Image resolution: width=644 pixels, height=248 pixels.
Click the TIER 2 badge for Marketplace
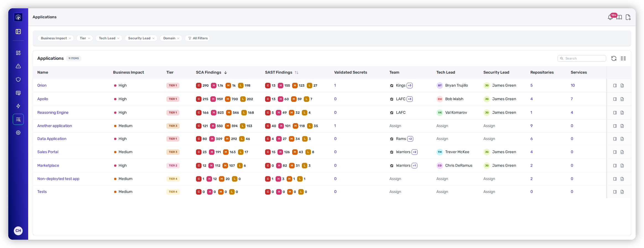tap(173, 166)
